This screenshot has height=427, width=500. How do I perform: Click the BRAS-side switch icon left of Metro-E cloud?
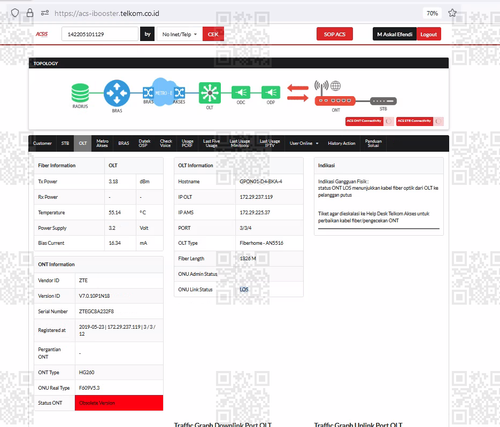click(x=148, y=92)
